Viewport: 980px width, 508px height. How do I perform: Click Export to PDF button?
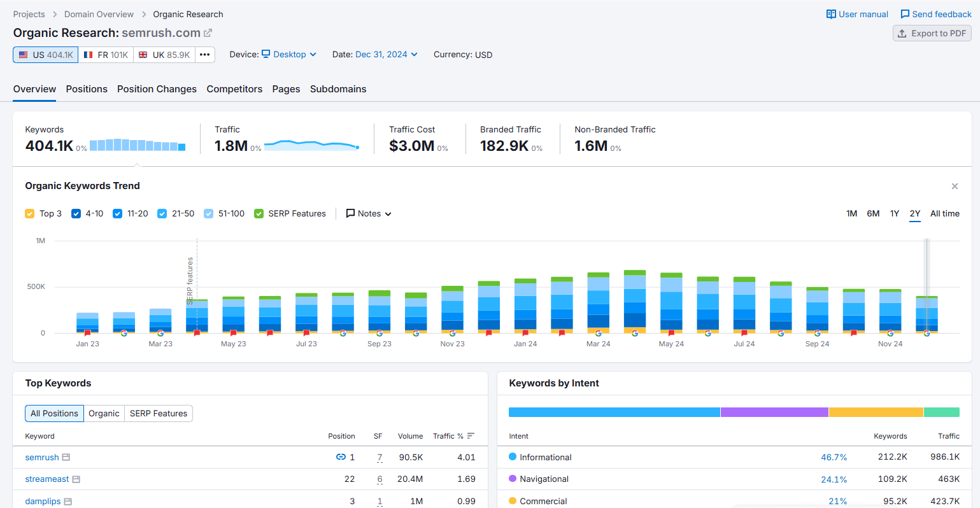932,33
